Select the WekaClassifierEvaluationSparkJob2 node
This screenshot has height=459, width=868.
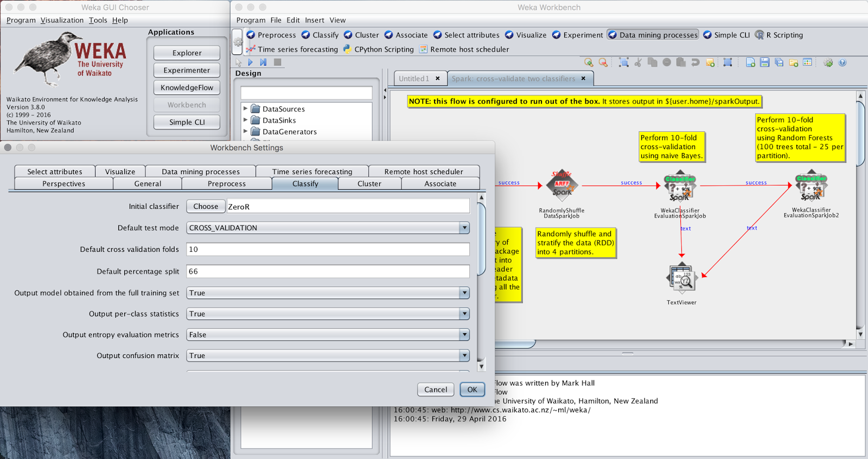[810, 186]
